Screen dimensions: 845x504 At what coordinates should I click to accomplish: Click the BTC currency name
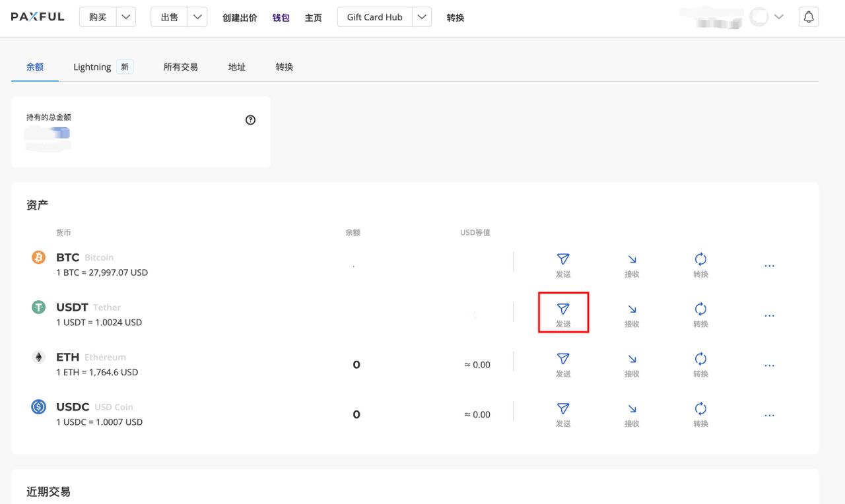coord(67,257)
